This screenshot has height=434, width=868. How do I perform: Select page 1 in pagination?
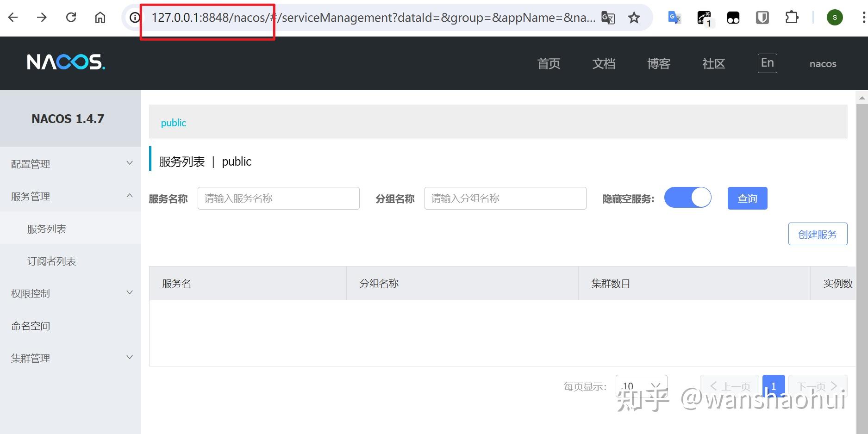pyautogui.click(x=774, y=386)
